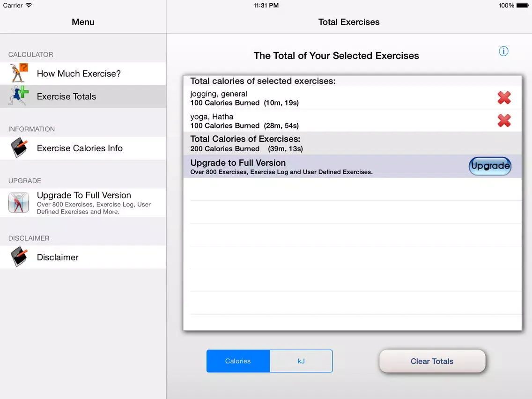Remove yoga, Hatha with the red X
Image resolution: width=532 pixels, height=399 pixels.
pos(504,121)
